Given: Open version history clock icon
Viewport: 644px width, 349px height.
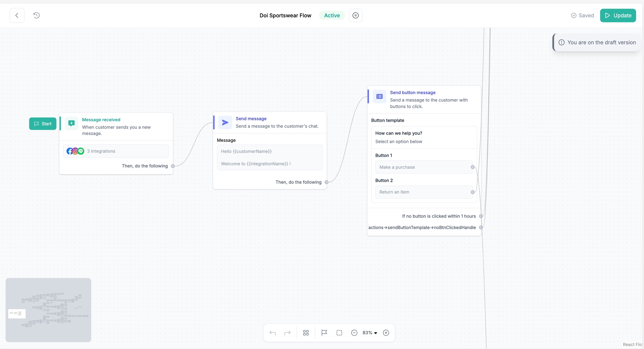Looking at the screenshot, I should tap(37, 15).
